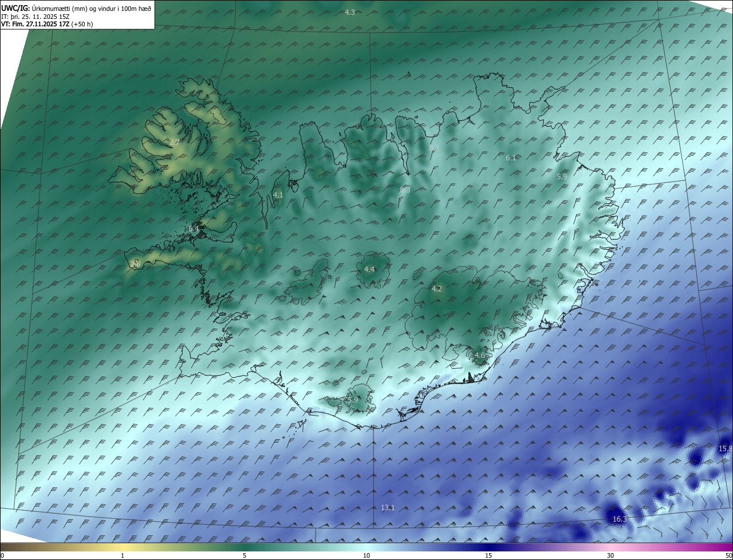Click the 50 tick on the color scale
This screenshot has height=560, width=733.
tap(728, 555)
